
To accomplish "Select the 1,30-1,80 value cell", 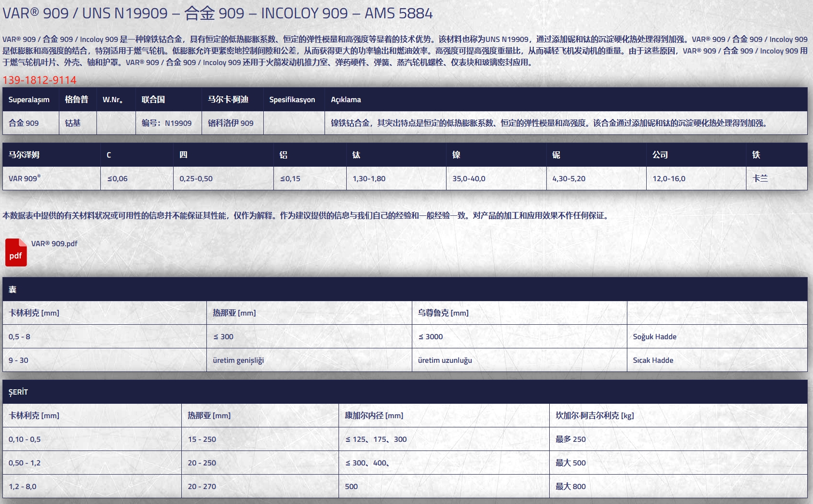I will [396, 178].
